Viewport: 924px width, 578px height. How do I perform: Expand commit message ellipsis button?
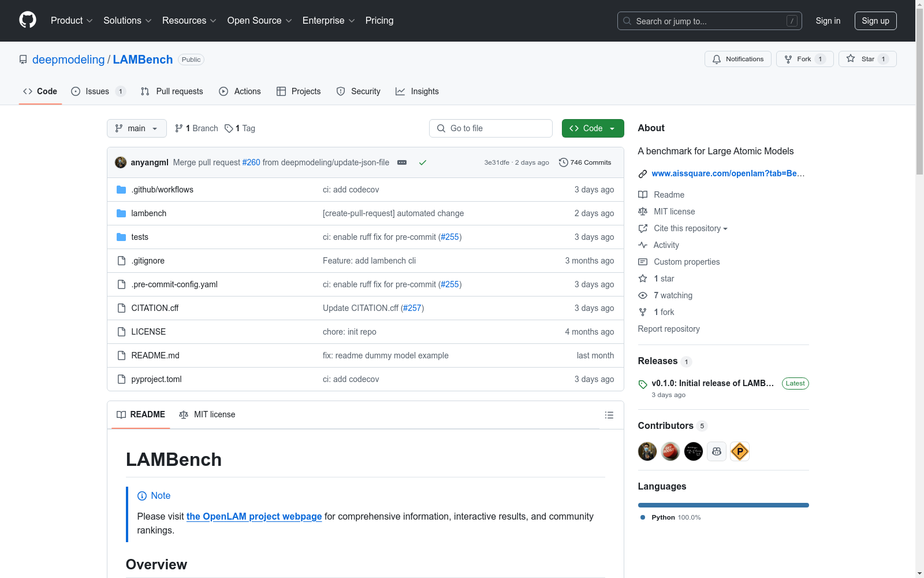[x=402, y=162]
